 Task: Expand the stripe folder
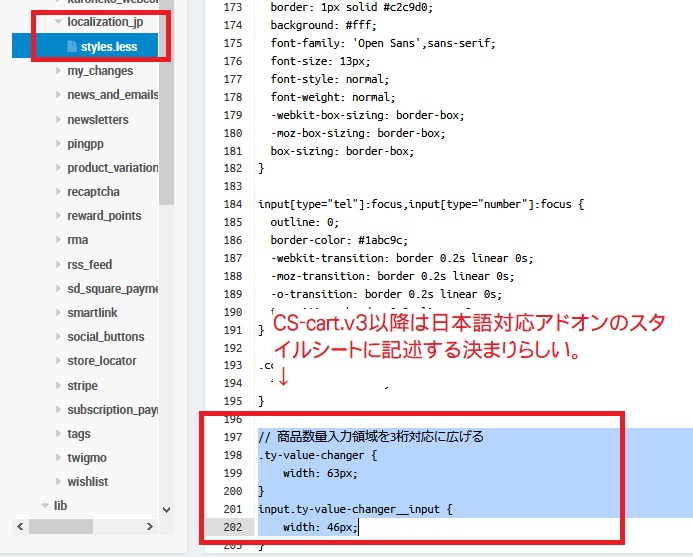pyautogui.click(x=58, y=386)
